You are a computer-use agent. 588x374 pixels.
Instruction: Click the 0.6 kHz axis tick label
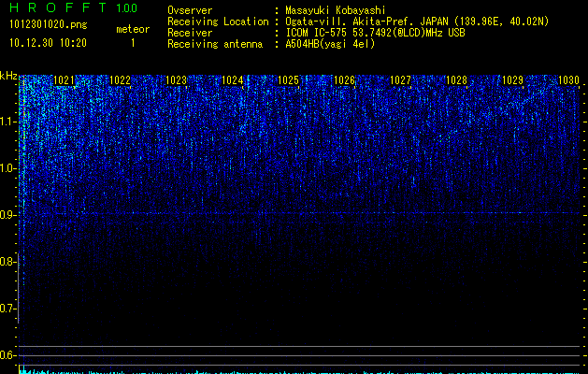point(8,355)
